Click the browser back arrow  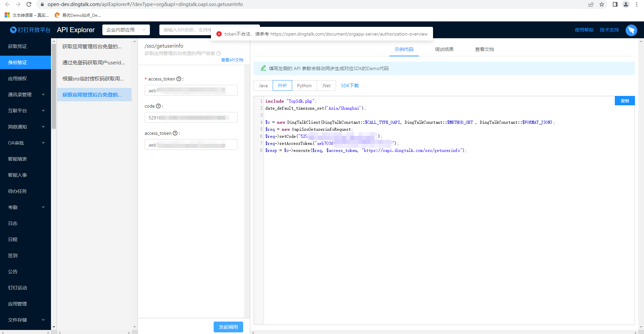tap(7, 4)
